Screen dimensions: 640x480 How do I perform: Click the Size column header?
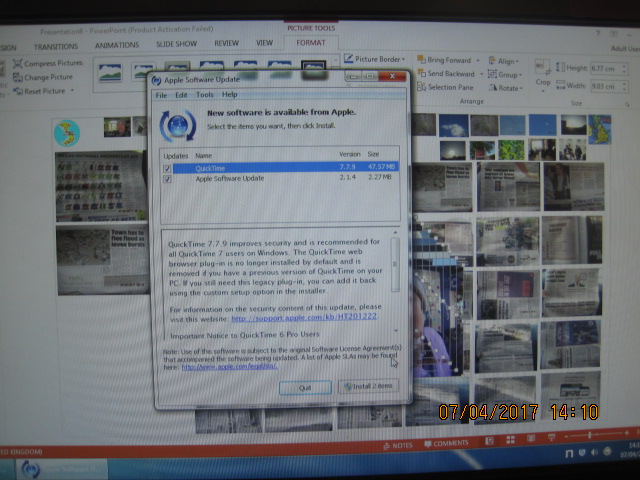click(373, 154)
